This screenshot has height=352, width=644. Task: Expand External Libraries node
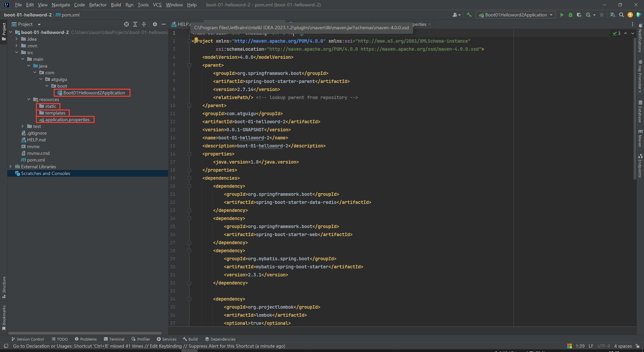10,167
